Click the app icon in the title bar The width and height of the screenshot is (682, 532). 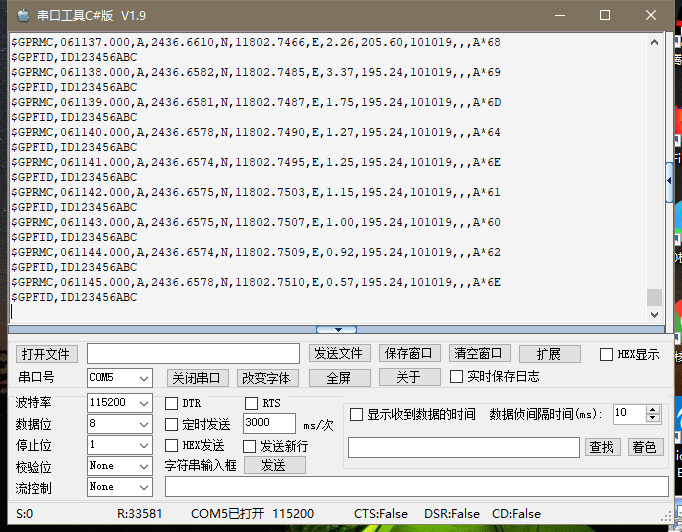point(22,15)
